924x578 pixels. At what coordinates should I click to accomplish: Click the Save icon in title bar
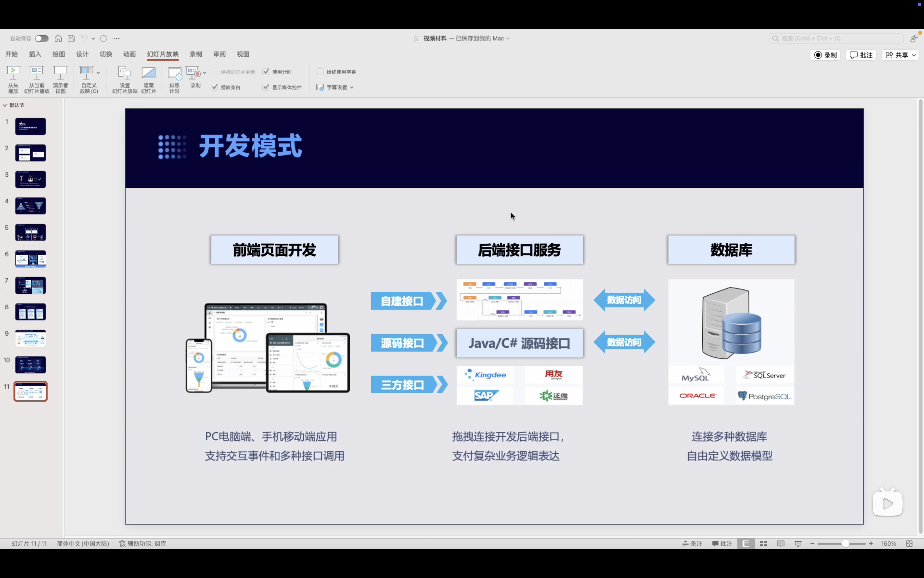point(71,38)
